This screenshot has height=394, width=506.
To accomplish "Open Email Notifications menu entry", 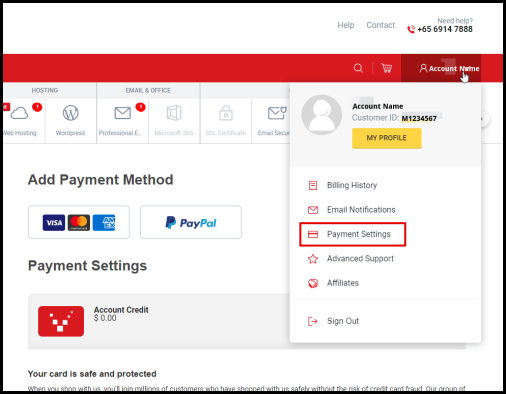I will pyautogui.click(x=361, y=210).
